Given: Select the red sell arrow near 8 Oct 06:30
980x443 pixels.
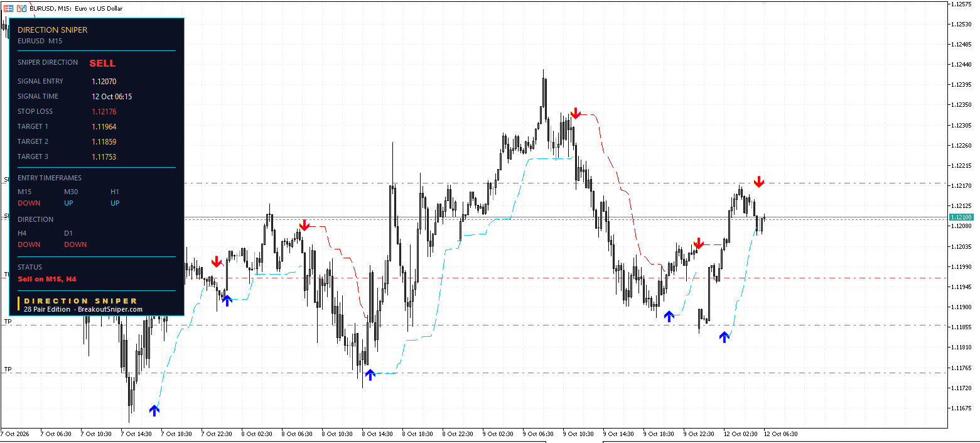Looking at the screenshot, I should tap(304, 225).
